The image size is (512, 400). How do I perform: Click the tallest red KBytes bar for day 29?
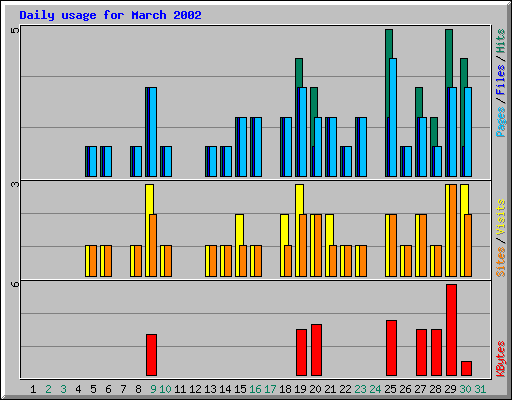[x=451, y=330]
